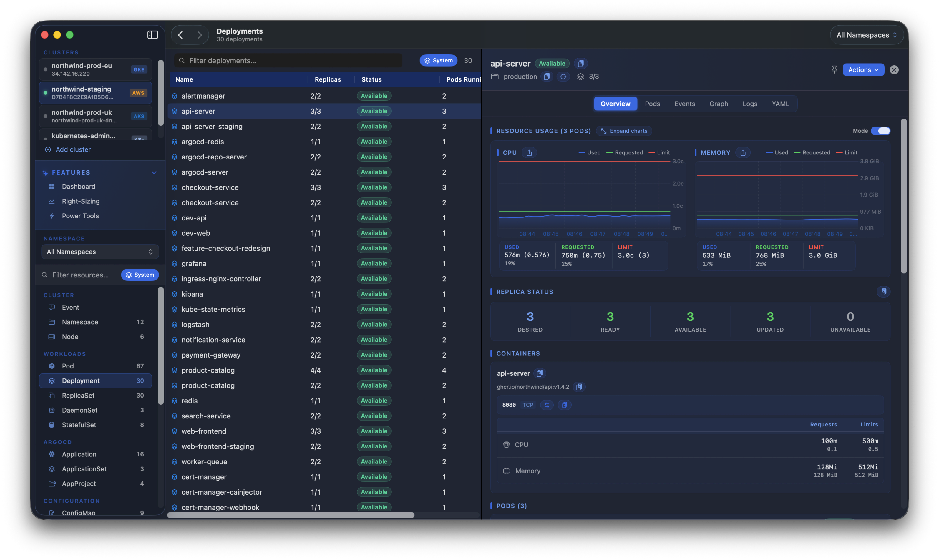Select the northwind-prod-uk cluster
Screen dimensions: 939x560
coord(95,116)
